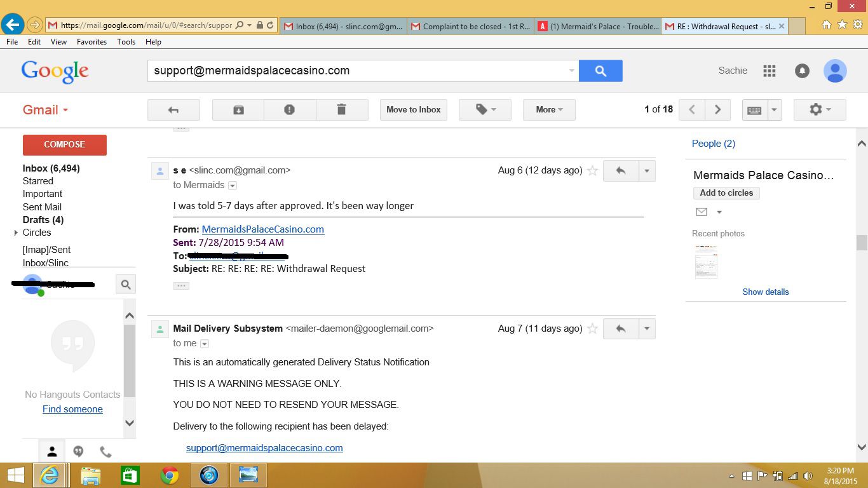
Task: Switch to Hangouts contacts tab
Action: (52, 452)
